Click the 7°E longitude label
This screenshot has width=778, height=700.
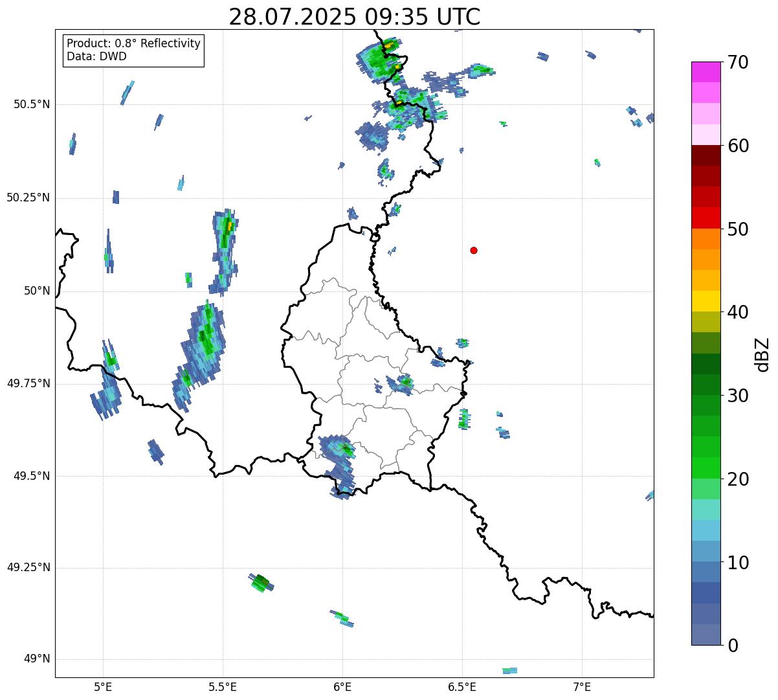pyautogui.click(x=582, y=686)
